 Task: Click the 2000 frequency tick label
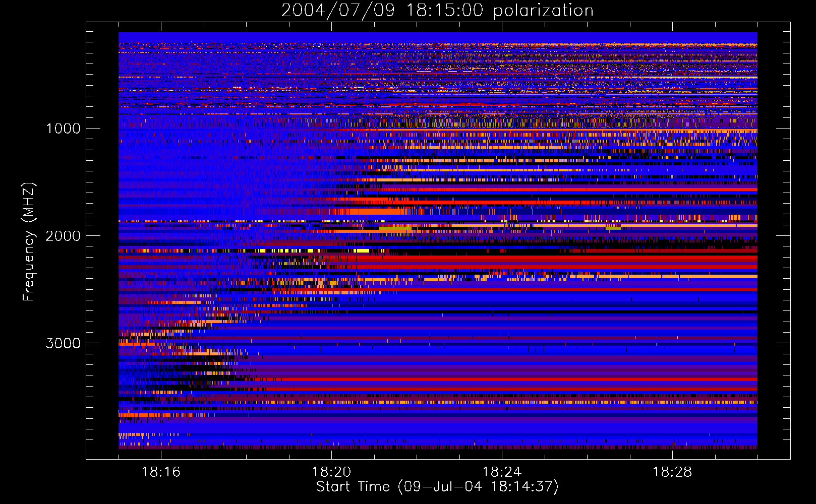pos(63,236)
